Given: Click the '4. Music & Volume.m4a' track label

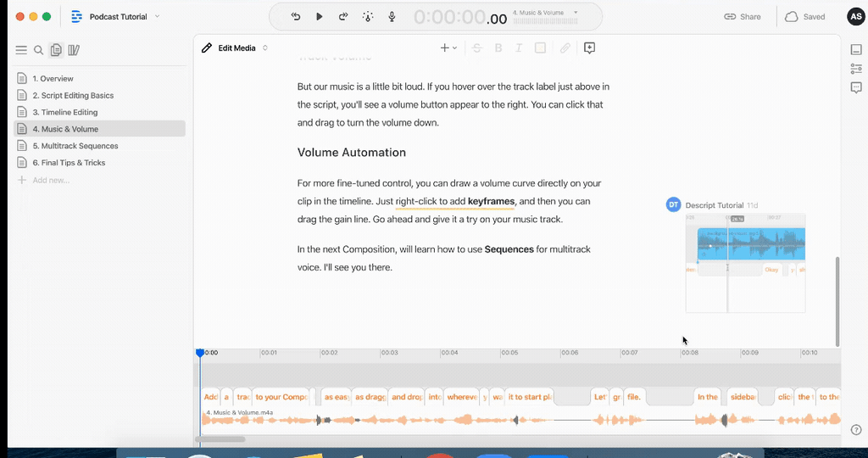Looking at the screenshot, I should point(239,412).
